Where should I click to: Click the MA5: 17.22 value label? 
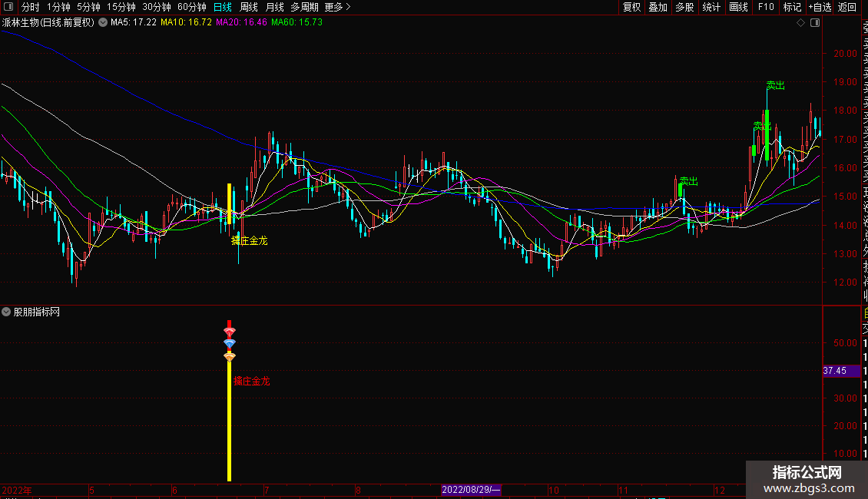click(134, 22)
